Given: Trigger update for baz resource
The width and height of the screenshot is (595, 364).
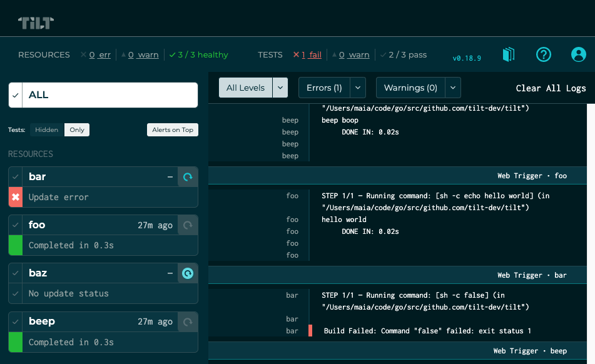Looking at the screenshot, I should pyautogui.click(x=188, y=273).
